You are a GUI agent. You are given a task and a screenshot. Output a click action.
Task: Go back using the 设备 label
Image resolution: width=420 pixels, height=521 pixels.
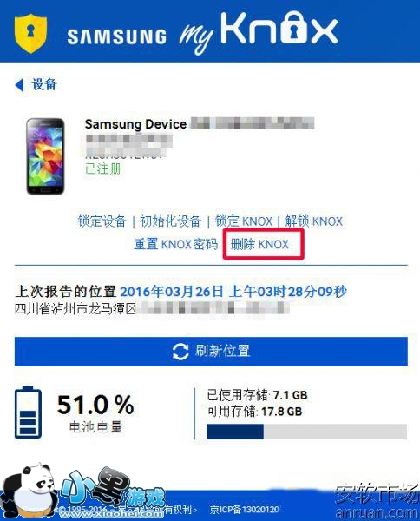coord(44,84)
